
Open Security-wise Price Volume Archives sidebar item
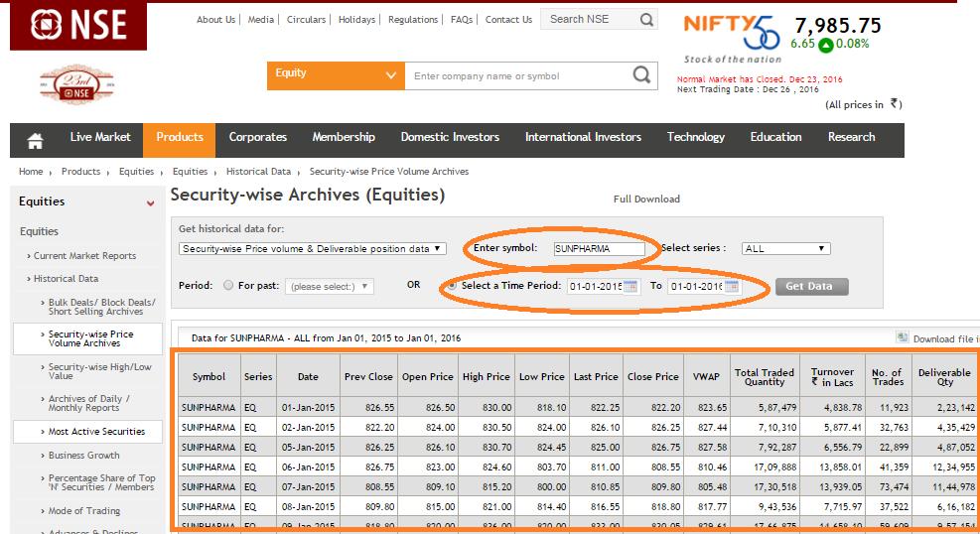(x=91, y=338)
